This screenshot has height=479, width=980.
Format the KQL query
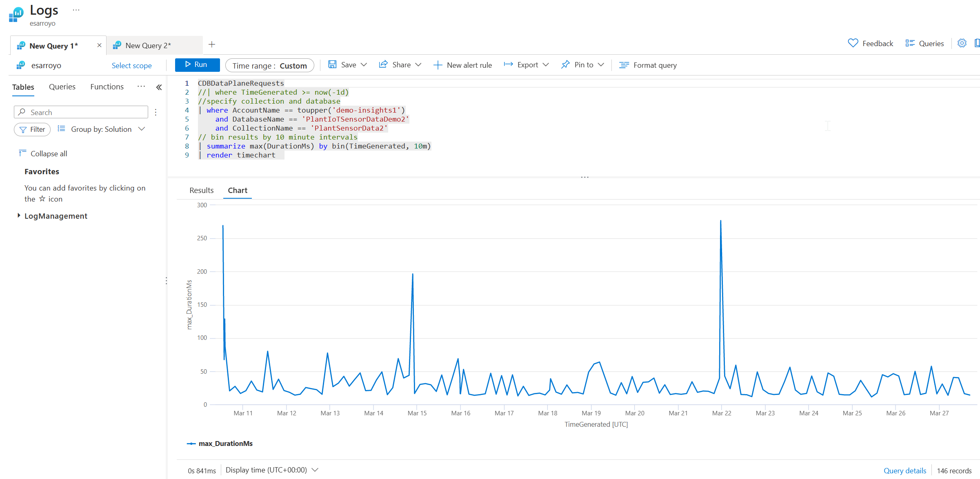648,65
